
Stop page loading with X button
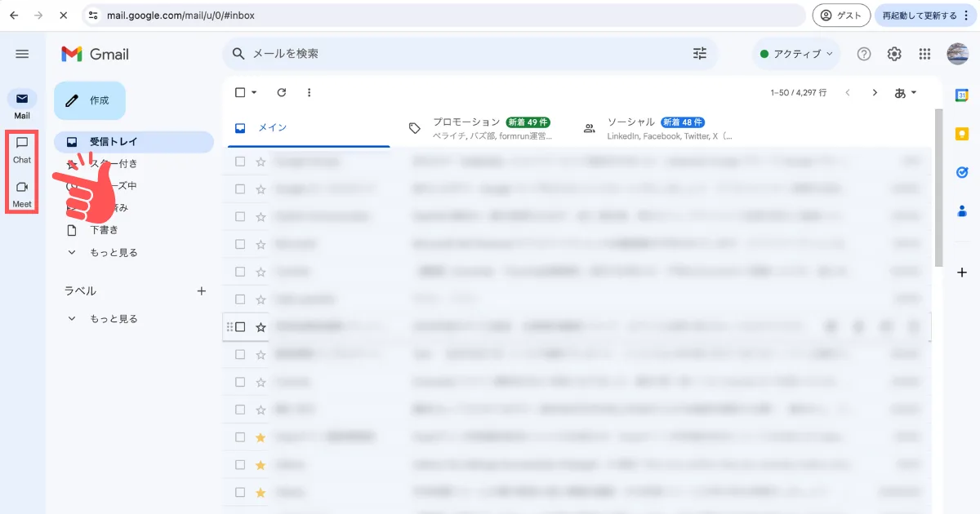(64, 15)
